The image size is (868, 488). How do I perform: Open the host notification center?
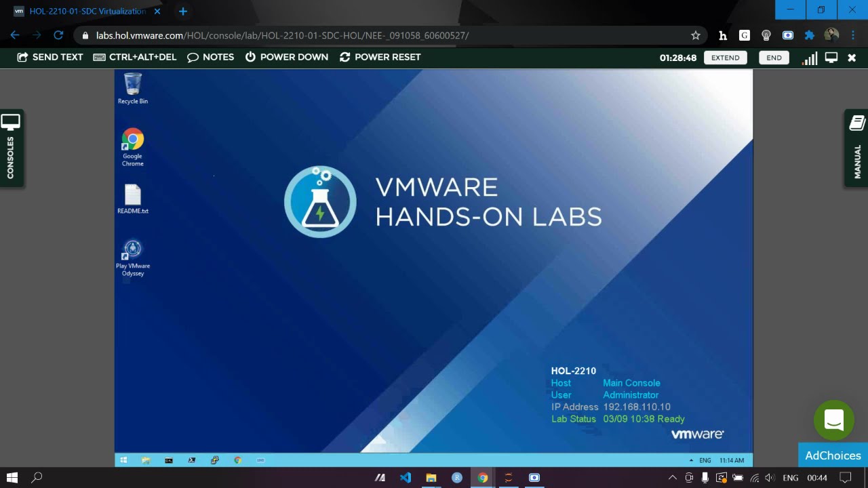pyautogui.click(x=846, y=478)
